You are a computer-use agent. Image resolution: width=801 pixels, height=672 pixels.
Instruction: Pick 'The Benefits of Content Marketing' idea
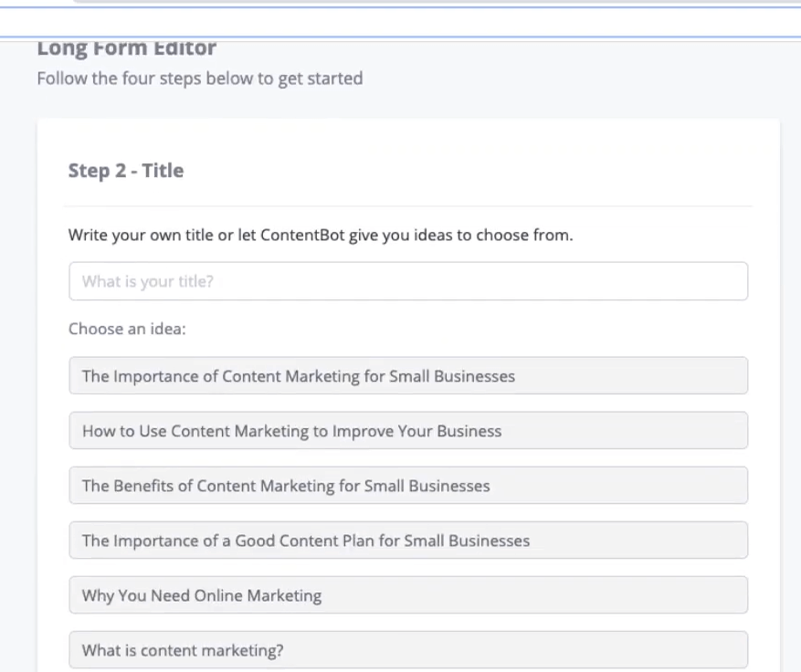click(x=408, y=485)
